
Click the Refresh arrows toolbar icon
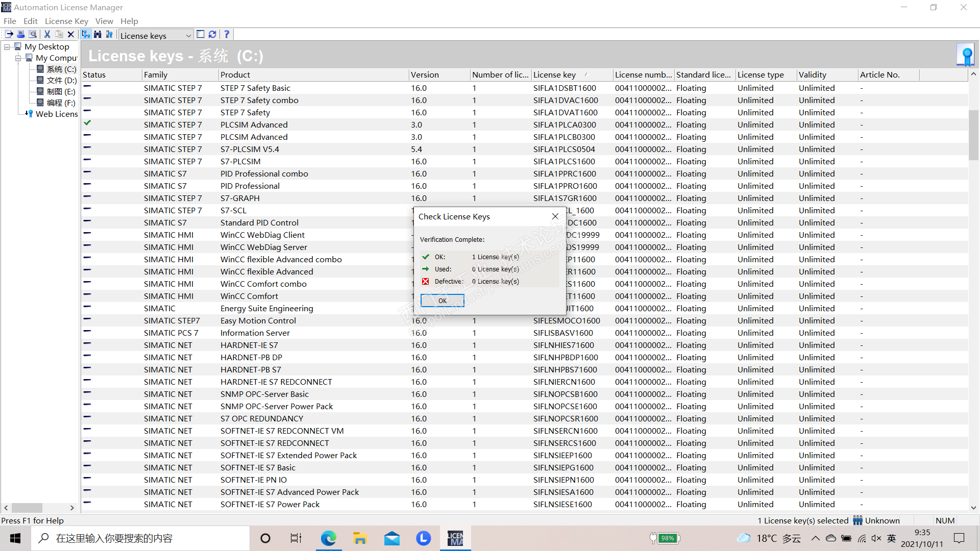click(212, 34)
